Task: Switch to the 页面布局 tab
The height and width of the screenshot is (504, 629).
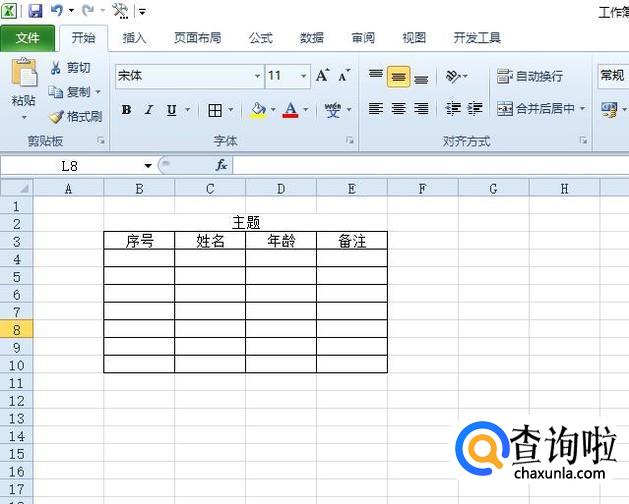Action: coord(197,38)
